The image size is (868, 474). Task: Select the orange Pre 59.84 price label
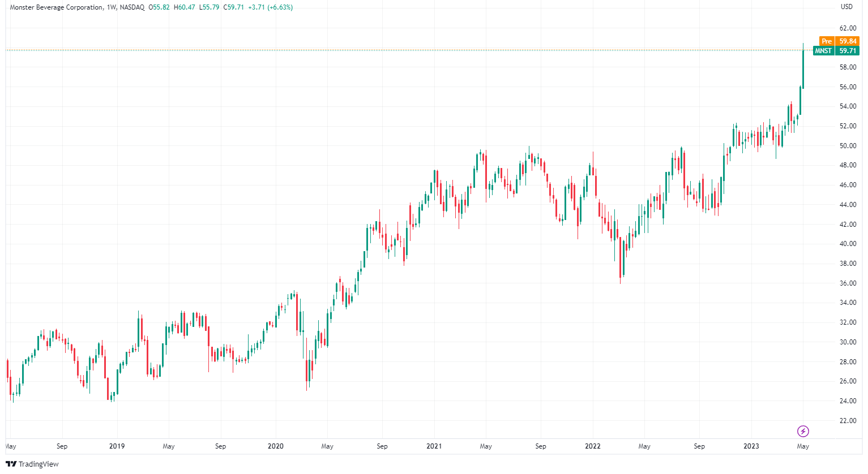click(x=840, y=41)
